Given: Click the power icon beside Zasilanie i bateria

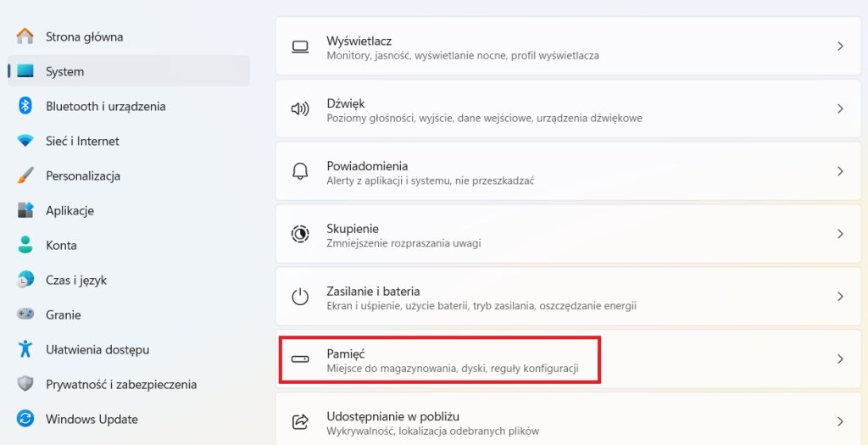Looking at the screenshot, I should (x=300, y=297).
